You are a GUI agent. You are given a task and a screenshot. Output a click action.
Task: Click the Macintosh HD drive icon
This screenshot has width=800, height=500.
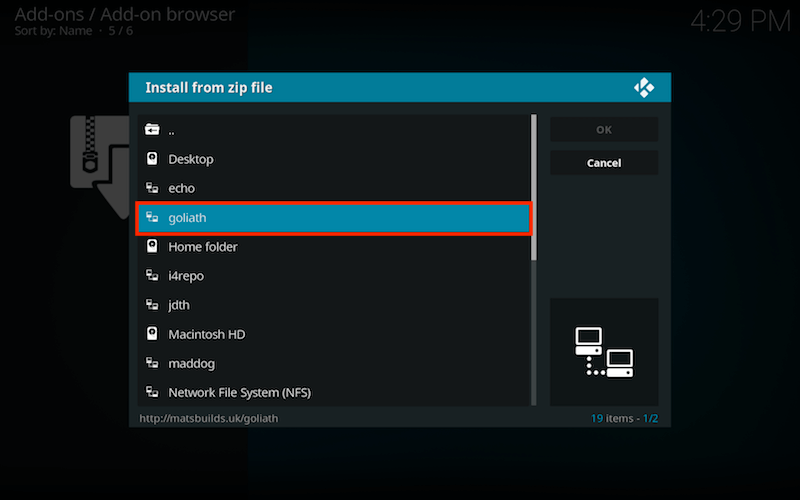click(x=152, y=334)
